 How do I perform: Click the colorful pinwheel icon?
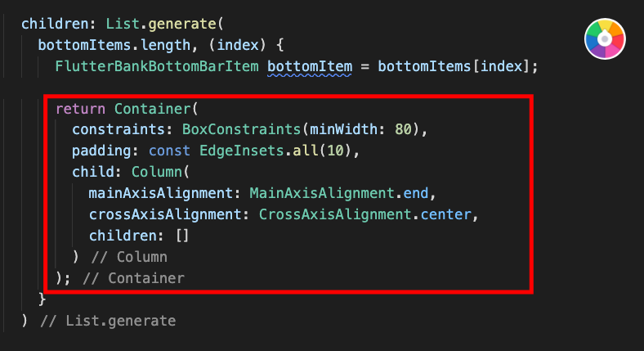[605, 39]
